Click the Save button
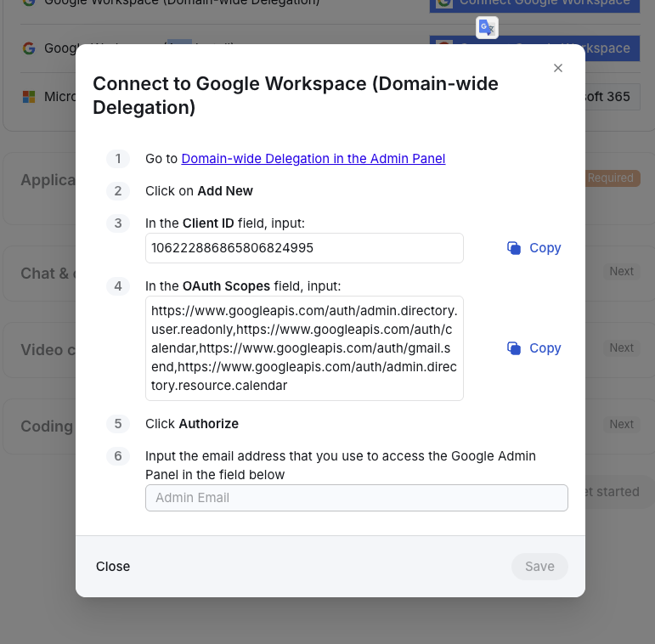655x644 pixels. (539, 567)
